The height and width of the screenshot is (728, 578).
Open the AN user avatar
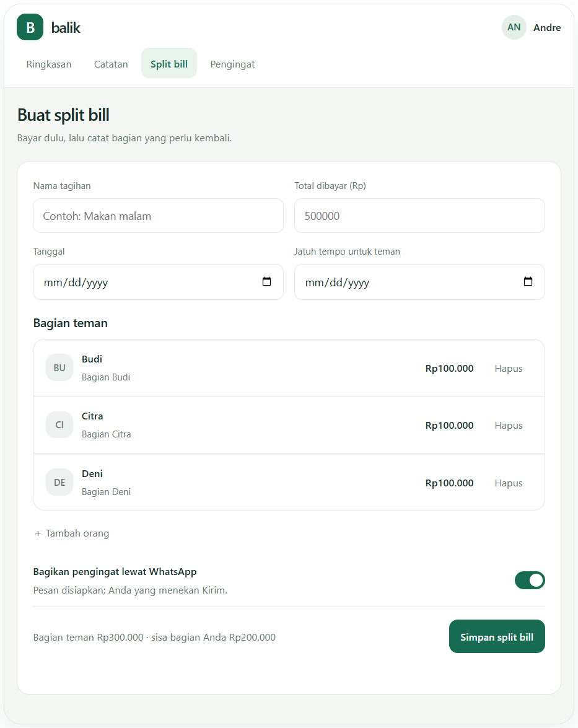point(514,27)
